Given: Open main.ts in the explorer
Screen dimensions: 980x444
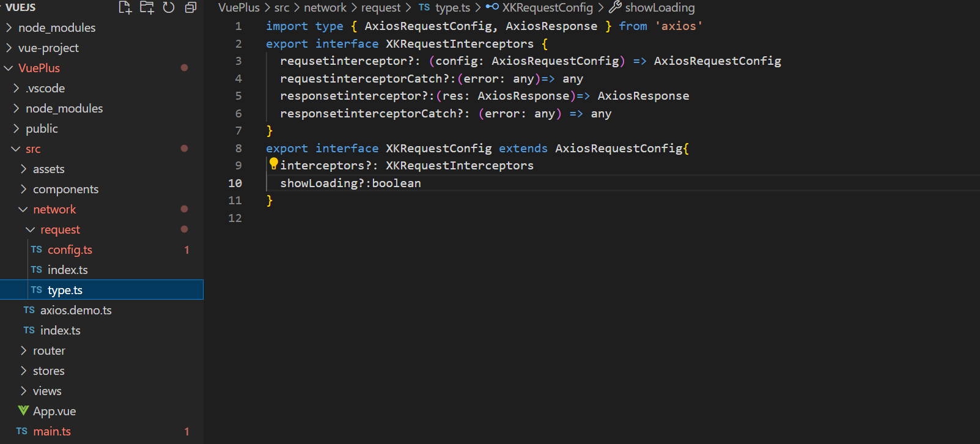Looking at the screenshot, I should point(52,431).
